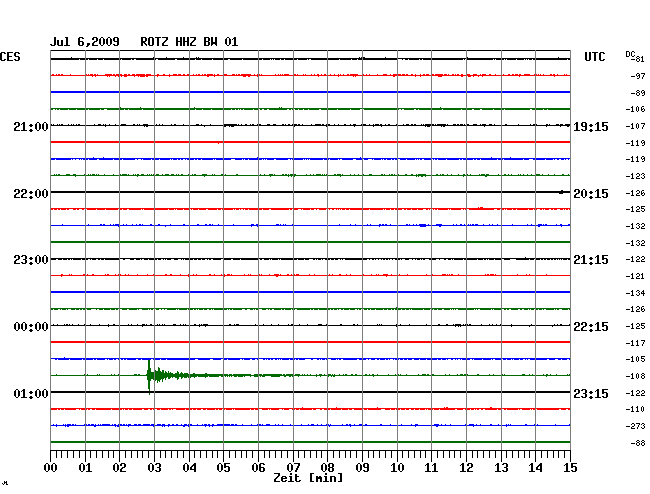
Task: Click minute tick label "03" on the time axis
Action: (154, 468)
